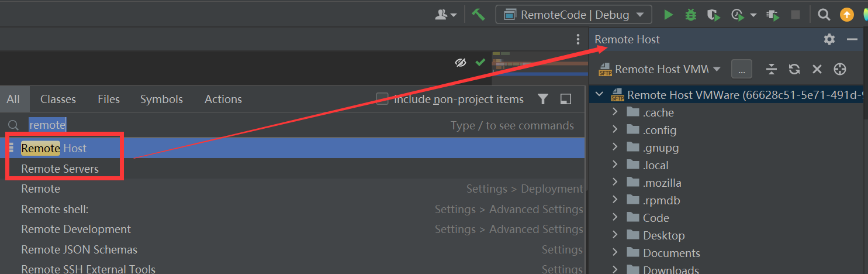The width and height of the screenshot is (868, 274).
Task: Toggle open in find tool window icon
Action: (565, 99)
